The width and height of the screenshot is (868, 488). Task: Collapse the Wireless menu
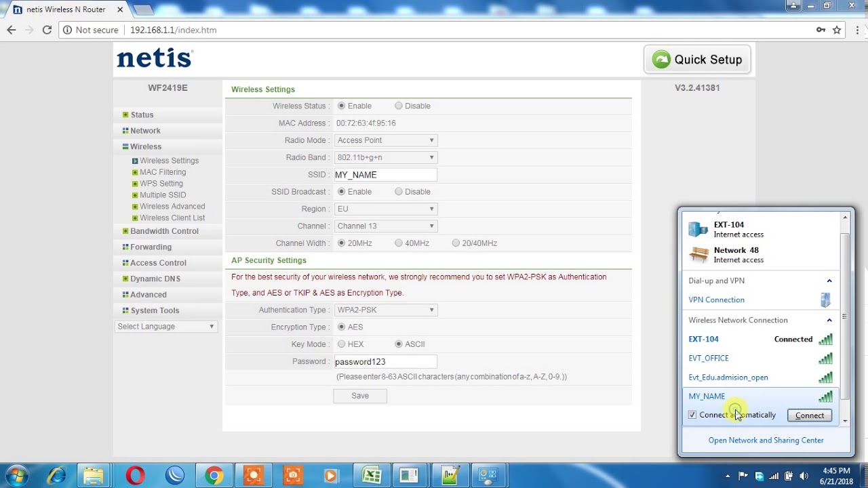(146, 146)
